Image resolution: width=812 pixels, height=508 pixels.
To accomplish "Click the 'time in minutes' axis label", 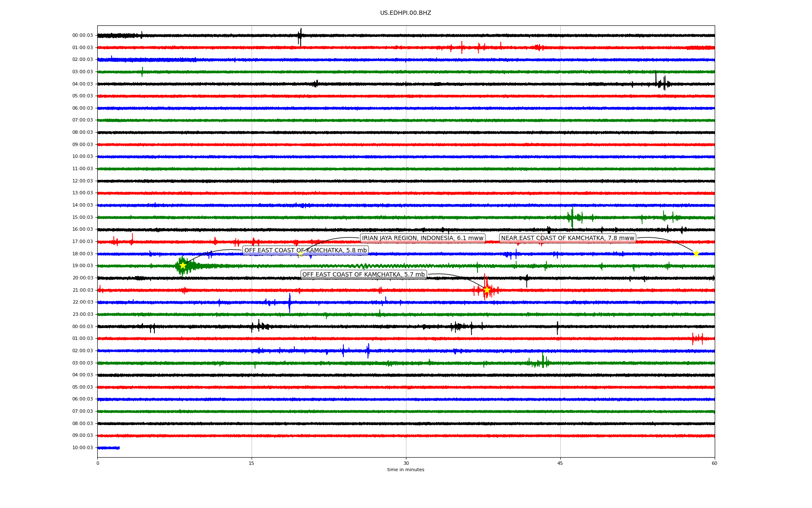I will [406, 469].
